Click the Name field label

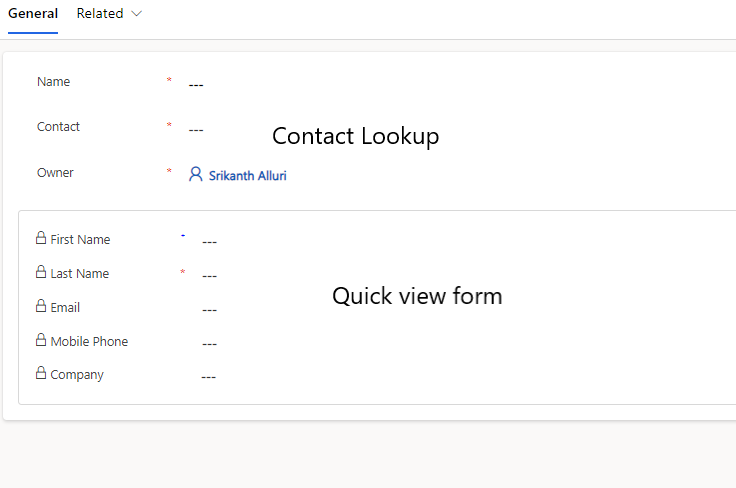point(53,82)
